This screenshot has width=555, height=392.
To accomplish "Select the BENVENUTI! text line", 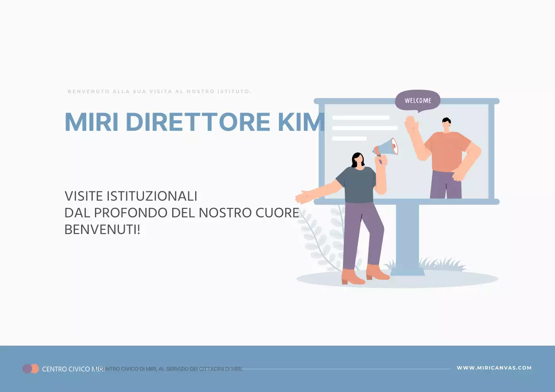I will coord(102,229).
